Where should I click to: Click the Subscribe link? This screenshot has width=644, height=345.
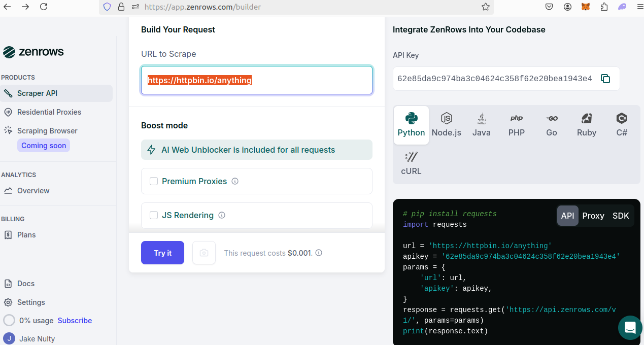(75, 321)
